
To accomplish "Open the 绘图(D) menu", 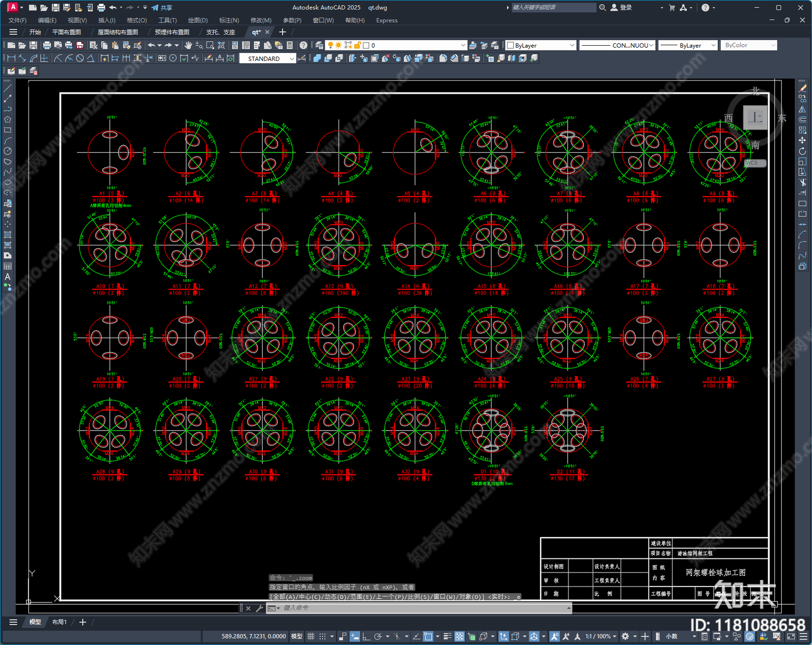I will (x=198, y=20).
